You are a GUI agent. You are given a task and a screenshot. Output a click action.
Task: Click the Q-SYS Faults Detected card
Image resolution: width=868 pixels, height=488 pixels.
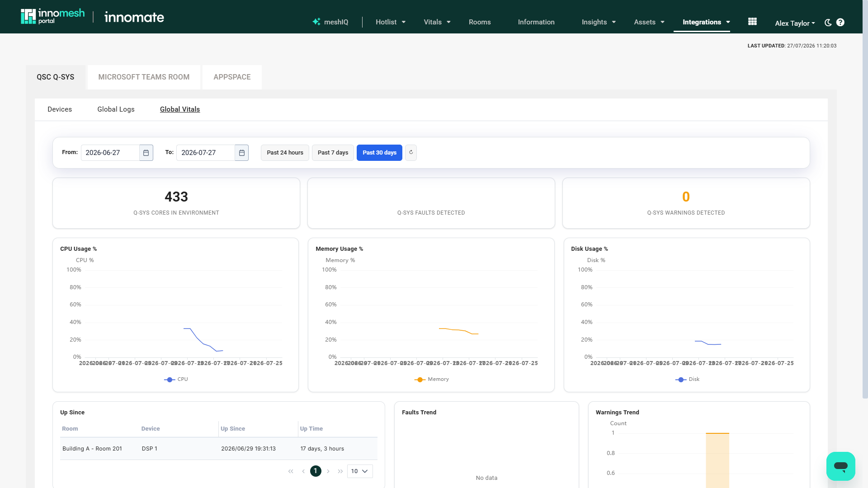pyautogui.click(x=431, y=203)
